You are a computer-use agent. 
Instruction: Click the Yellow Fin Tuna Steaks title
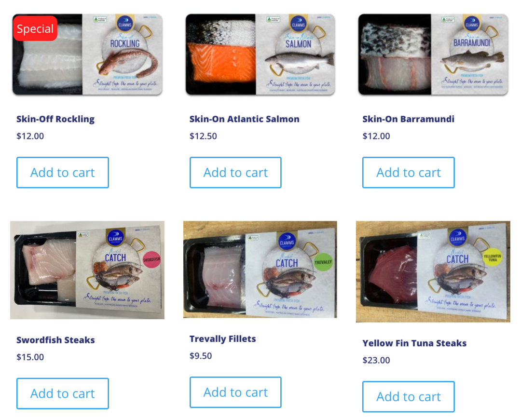click(414, 343)
